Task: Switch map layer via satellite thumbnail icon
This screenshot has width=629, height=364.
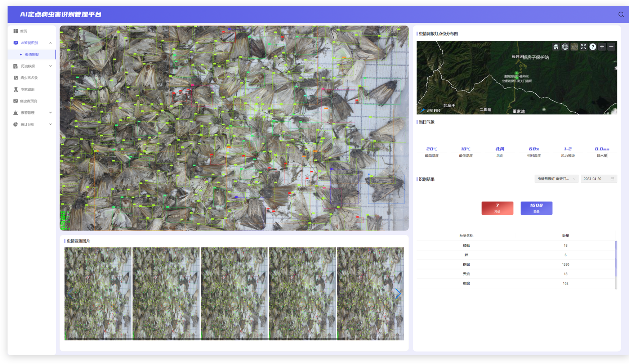Action: 574,47
